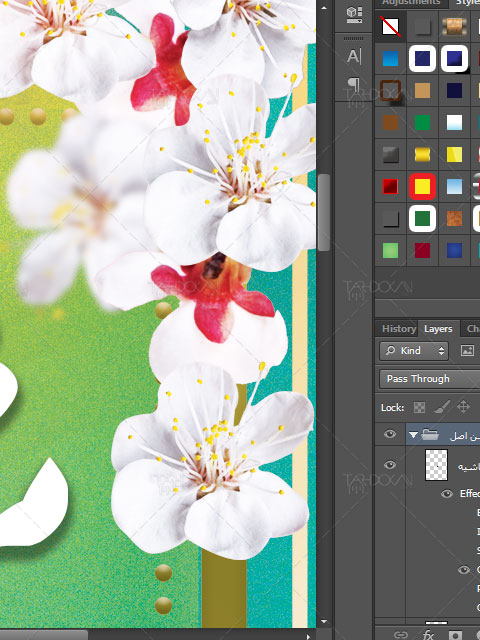Click the horizontal scroll right arrow
This screenshot has width=480, height=640.
pos(309,636)
